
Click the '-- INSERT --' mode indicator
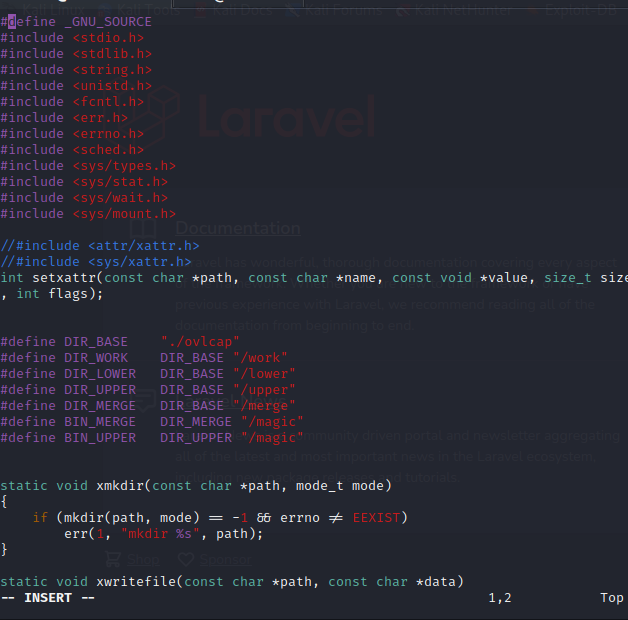[x=48, y=598]
